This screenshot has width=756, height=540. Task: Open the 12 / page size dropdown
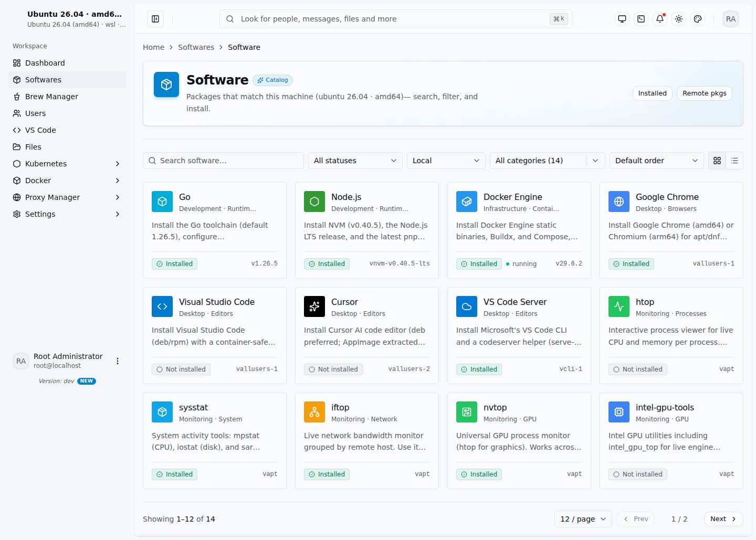[583, 519]
